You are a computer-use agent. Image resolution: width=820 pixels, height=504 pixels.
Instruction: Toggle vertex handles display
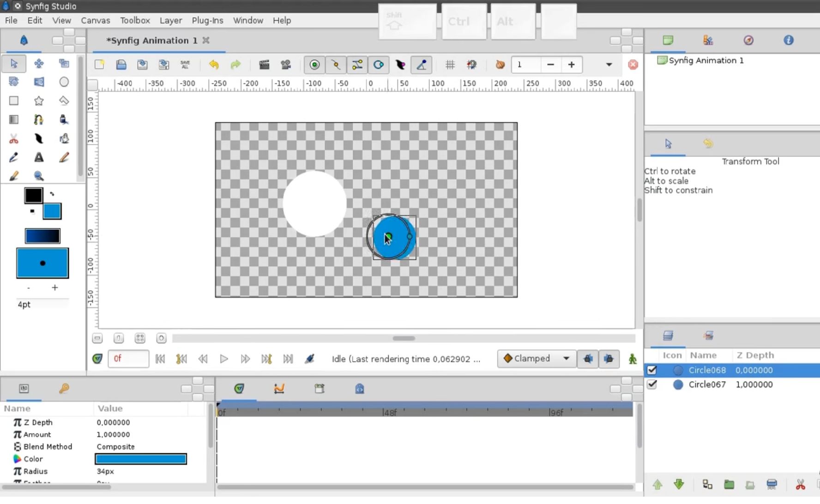click(x=336, y=65)
